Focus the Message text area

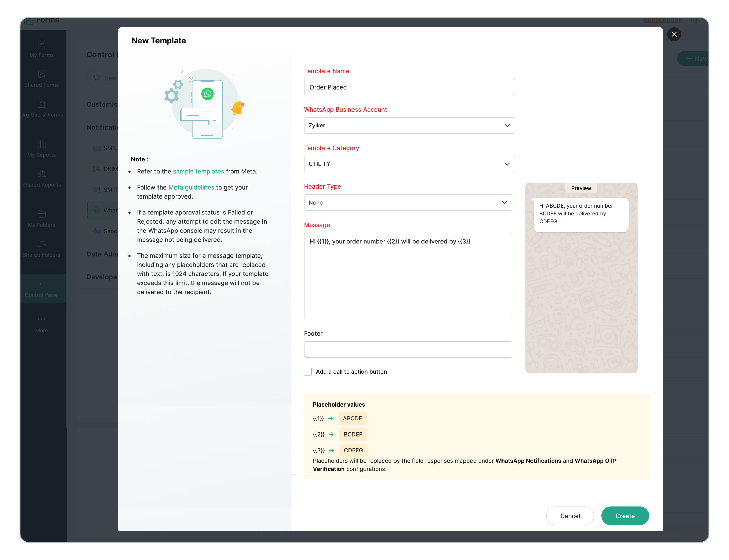(x=408, y=276)
